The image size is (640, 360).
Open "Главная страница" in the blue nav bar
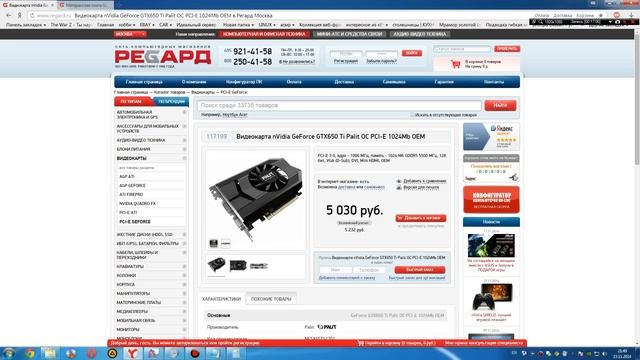[x=144, y=82]
